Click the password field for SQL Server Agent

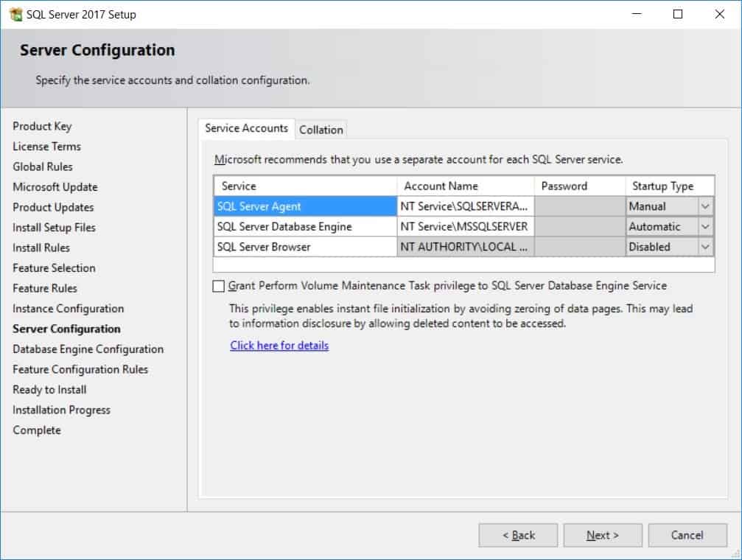click(x=580, y=206)
